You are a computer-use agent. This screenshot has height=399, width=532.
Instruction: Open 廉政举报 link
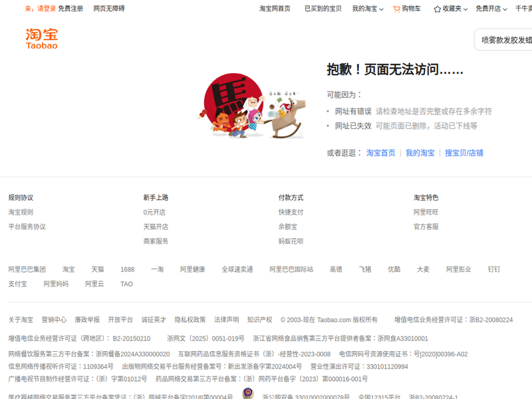point(87,320)
